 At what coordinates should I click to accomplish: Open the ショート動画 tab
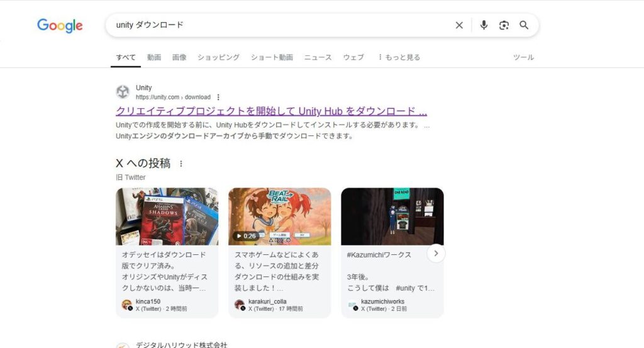click(272, 57)
